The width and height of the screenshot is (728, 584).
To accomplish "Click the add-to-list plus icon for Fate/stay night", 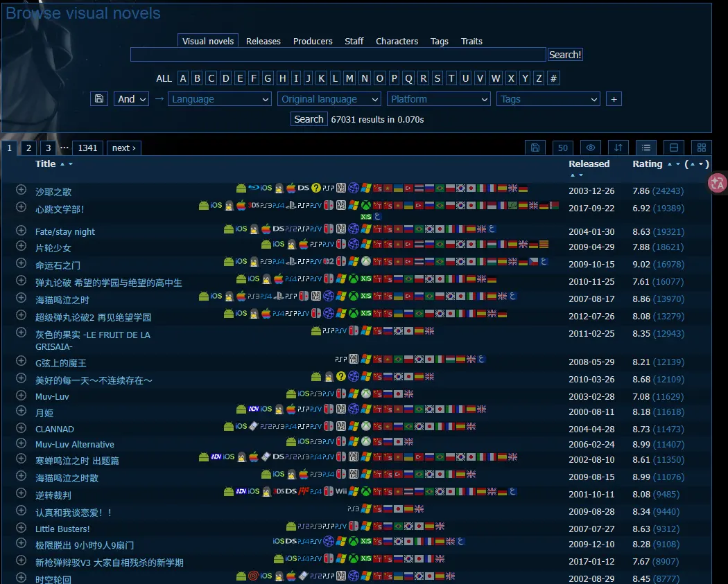I will [x=21, y=230].
